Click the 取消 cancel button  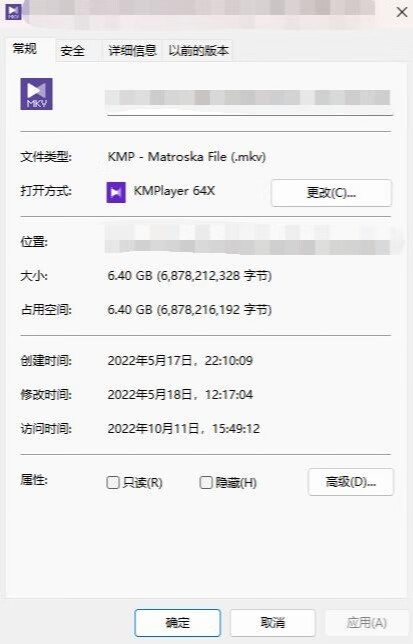click(x=273, y=623)
